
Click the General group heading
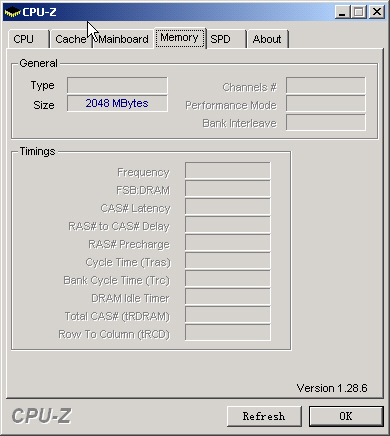(38, 63)
